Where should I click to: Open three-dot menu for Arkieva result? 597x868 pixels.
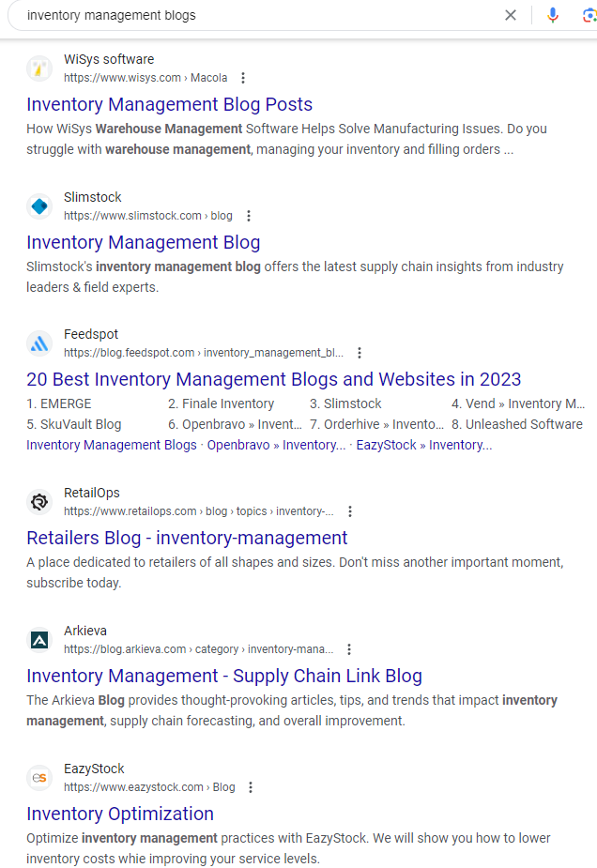[x=349, y=649]
